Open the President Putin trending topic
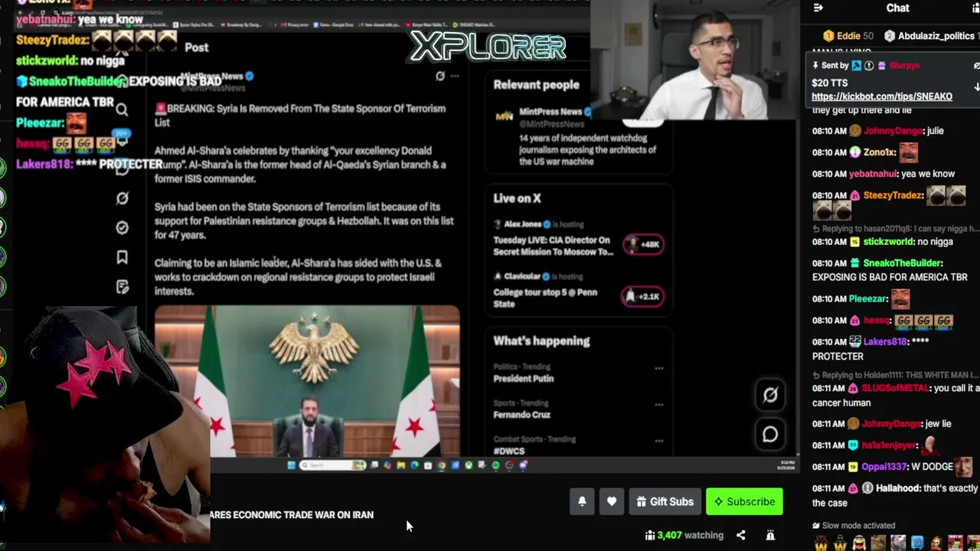This screenshot has width=980, height=551. tap(523, 378)
